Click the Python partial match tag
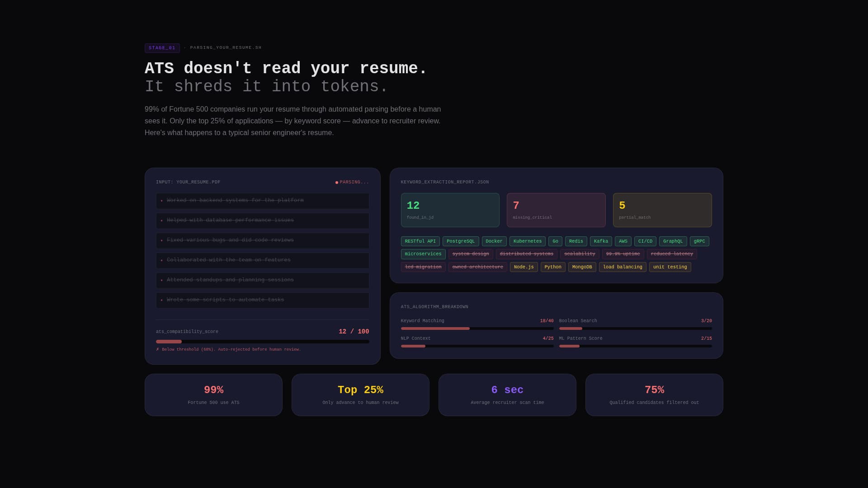Image resolution: width=868 pixels, height=488 pixels. click(553, 267)
